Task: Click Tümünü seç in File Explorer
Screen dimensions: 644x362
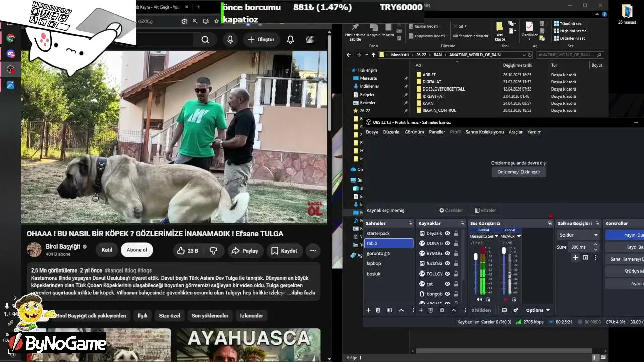Action: tap(569, 24)
